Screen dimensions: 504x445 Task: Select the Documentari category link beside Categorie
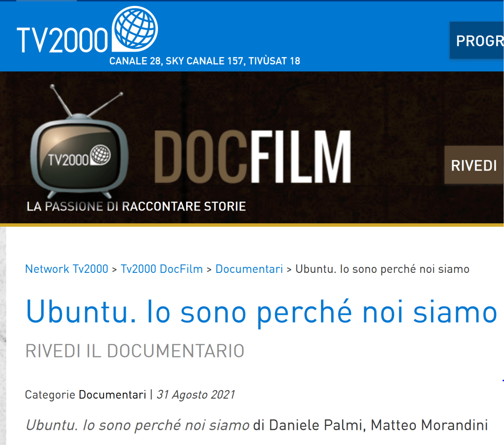coord(112,395)
